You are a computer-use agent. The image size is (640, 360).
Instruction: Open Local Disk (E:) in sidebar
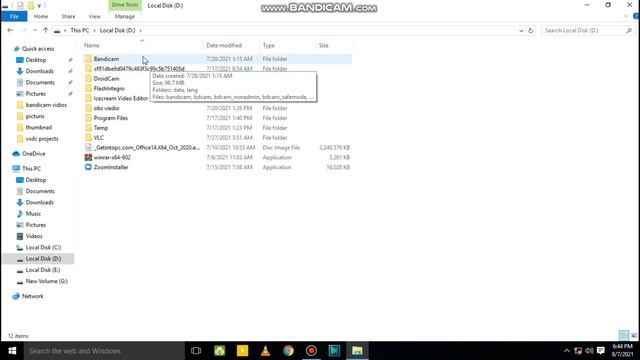pyautogui.click(x=42, y=270)
